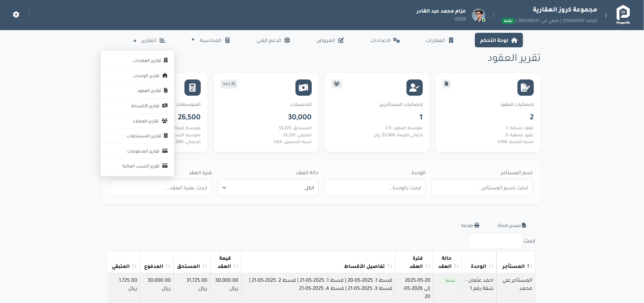Select تقارير المستحقات menu entry
Screen dimensions: 644x303
click(x=137, y=136)
